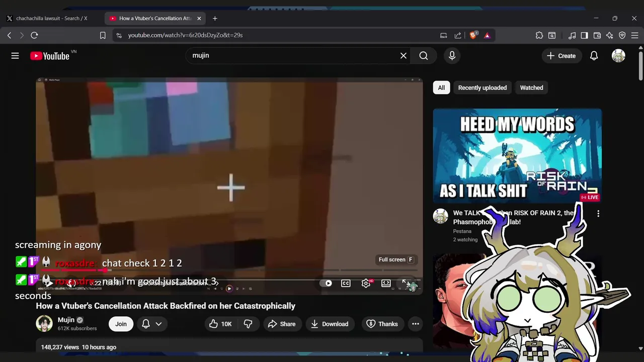Toggle theater mode in the player
Screen dimensions: 644x362
(x=386, y=283)
